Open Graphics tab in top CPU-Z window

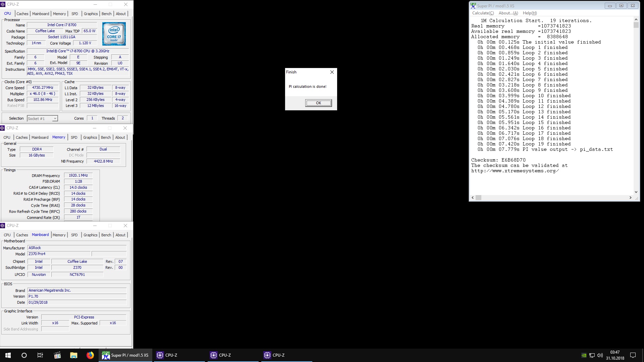91,14
